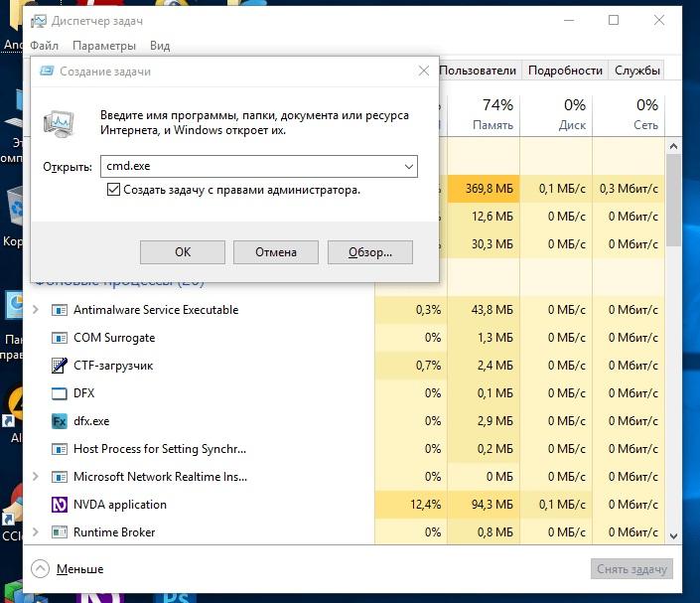Sort by the 0% Диск column header
Viewport: 700px width, 603px height.
556,114
